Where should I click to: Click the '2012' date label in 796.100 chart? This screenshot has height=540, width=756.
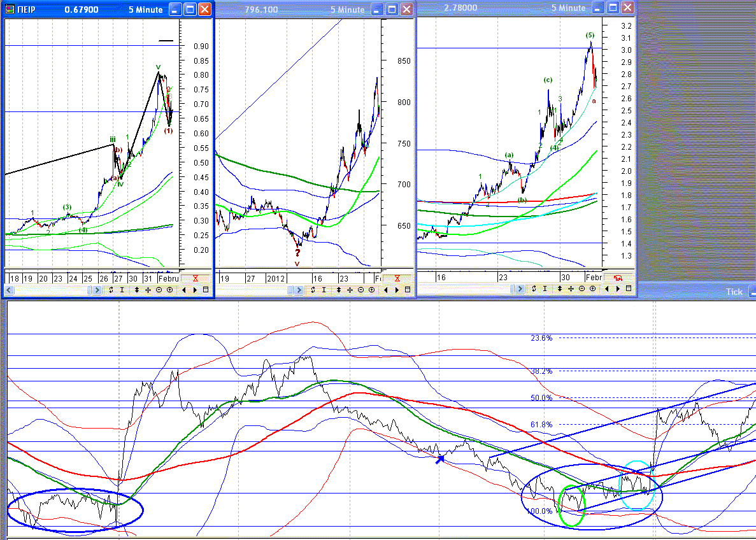[x=276, y=279]
